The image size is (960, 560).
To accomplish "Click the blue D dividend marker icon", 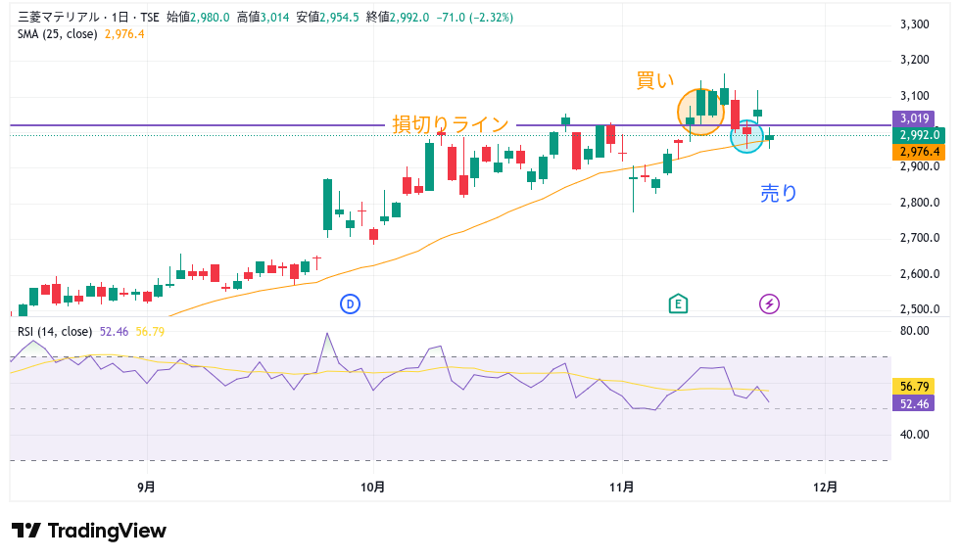I will (x=351, y=304).
